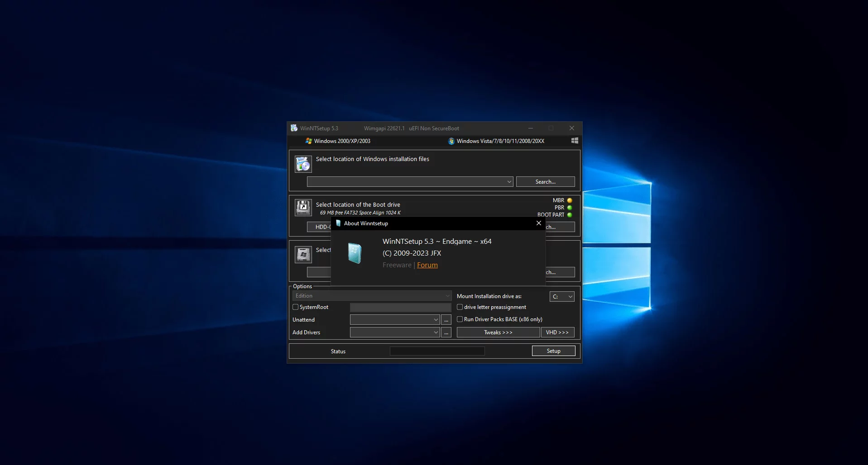Viewport: 868px width, 465px height.
Task: Click the installation drive icon in third section
Action: tap(303, 254)
